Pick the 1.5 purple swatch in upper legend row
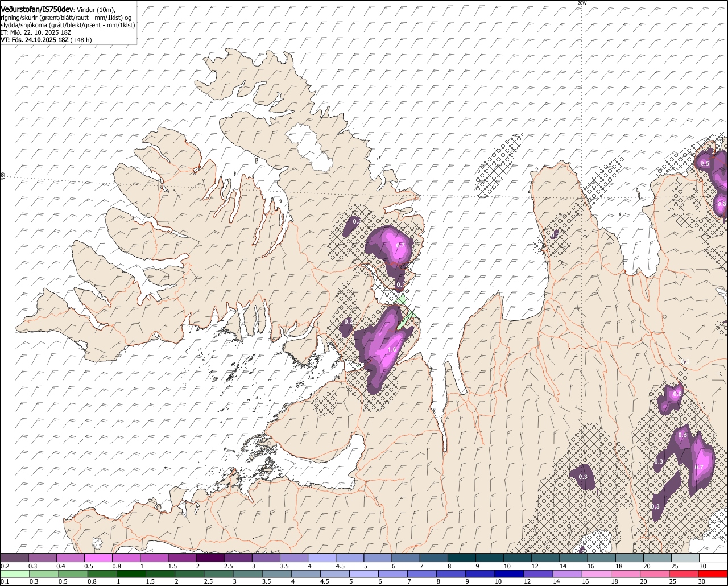728x586 pixels. pyautogui.click(x=182, y=558)
